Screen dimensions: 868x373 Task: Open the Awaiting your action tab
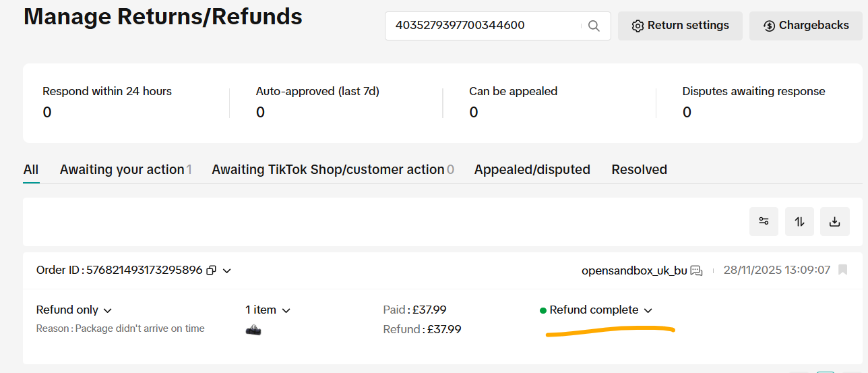click(x=125, y=170)
